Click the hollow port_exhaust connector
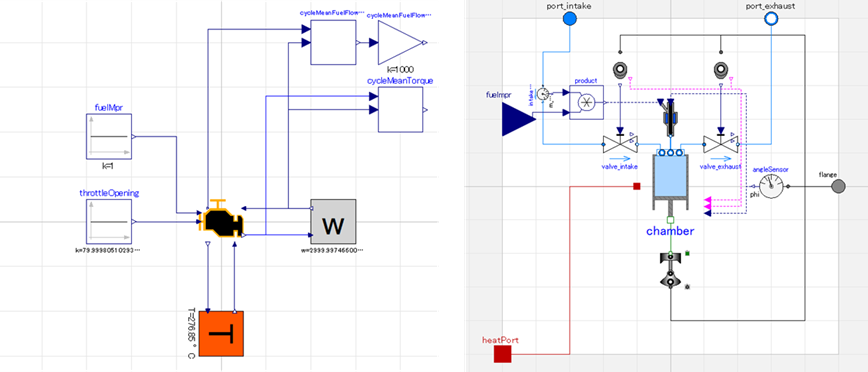The image size is (868, 372). [771, 19]
